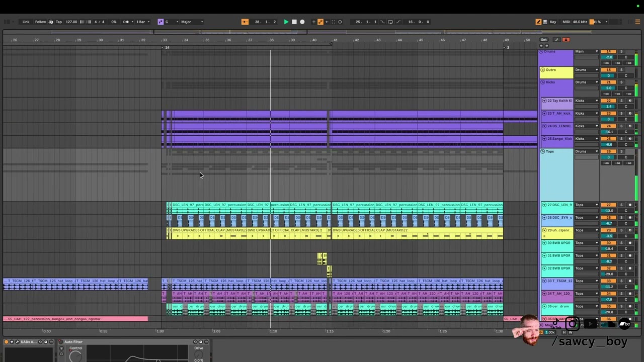644x362 pixels.
Task: Open the hamburger menu icon at top right
Action: 637,22
